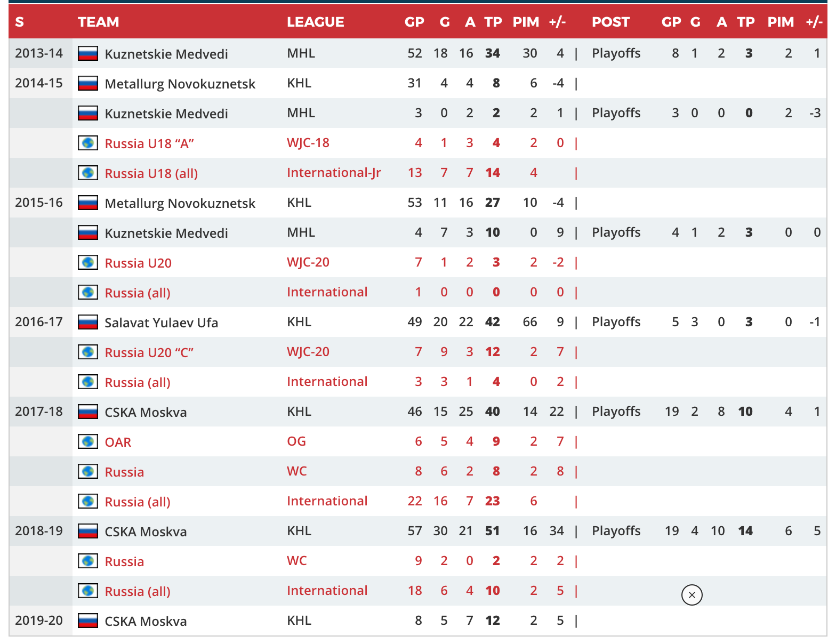Click the TEAM column header
This screenshot has width=836, height=644.
[99, 22]
